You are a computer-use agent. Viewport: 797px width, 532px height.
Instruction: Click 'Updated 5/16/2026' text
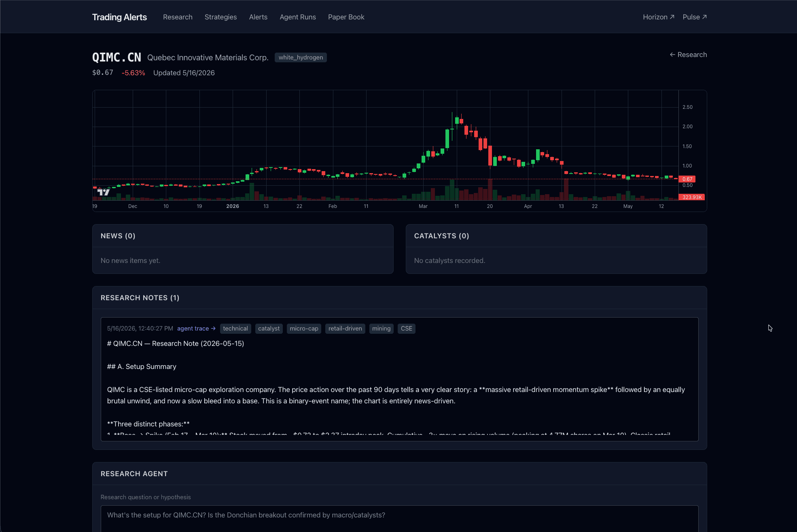tap(184, 73)
